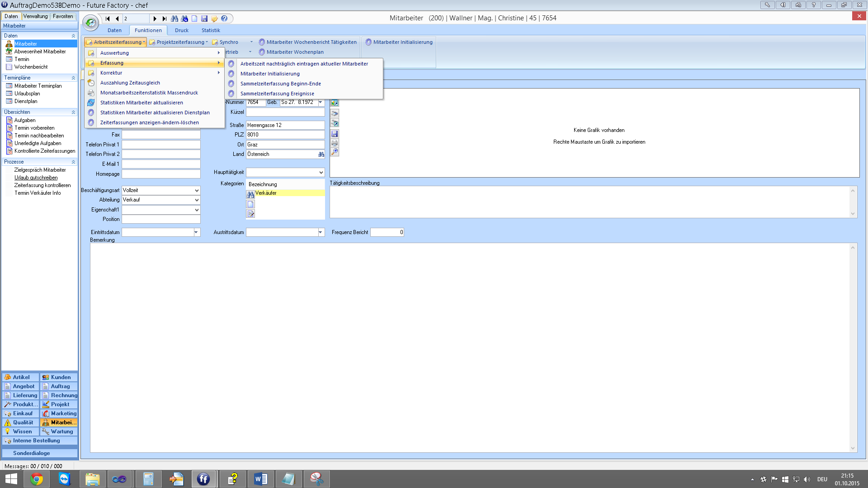Screen dimensions: 868x488
Task: Switch to the Statistik ribbon tab
Action: [x=211, y=30]
